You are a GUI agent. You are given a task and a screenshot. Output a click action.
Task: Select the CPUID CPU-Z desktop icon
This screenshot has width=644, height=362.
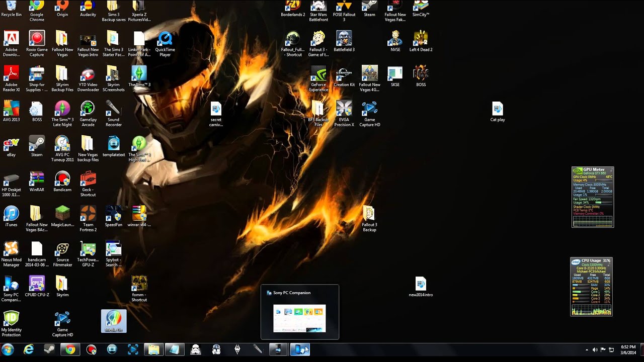click(37, 287)
